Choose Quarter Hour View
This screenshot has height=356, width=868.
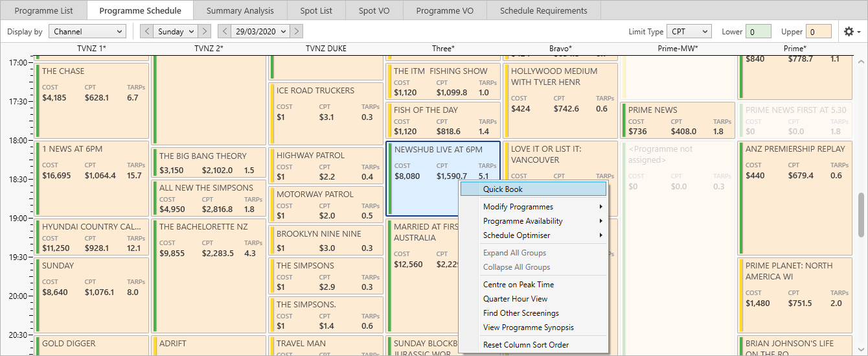(534, 299)
